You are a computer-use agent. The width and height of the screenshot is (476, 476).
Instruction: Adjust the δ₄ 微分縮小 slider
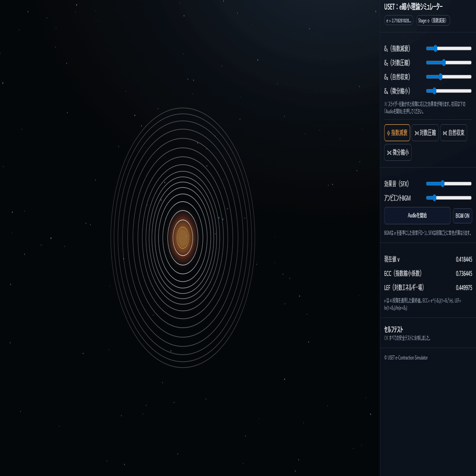[x=449, y=91]
